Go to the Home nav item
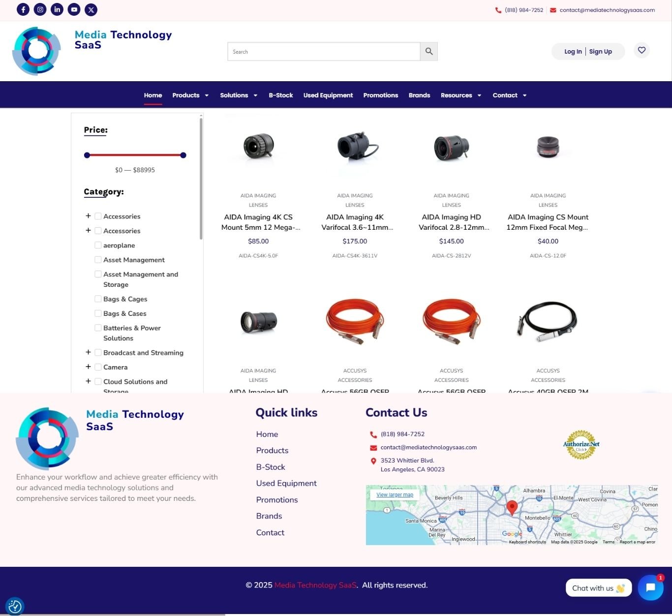 pyautogui.click(x=153, y=95)
